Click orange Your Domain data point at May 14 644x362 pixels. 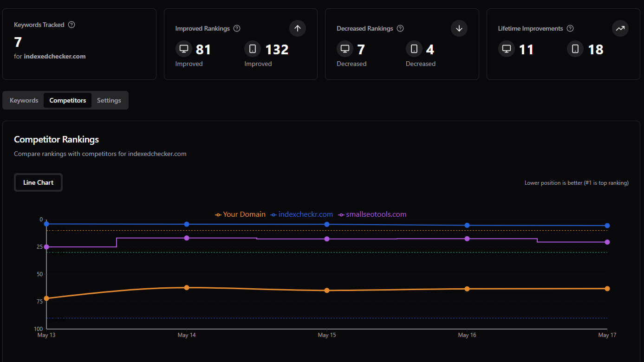pos(187,288)
